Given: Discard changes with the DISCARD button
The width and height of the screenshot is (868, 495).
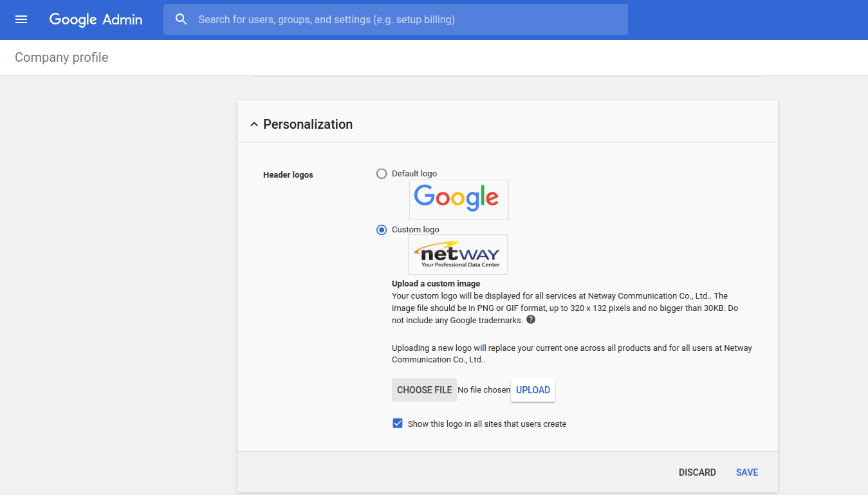Looking at the screenshot, I should tap(697, 472).
